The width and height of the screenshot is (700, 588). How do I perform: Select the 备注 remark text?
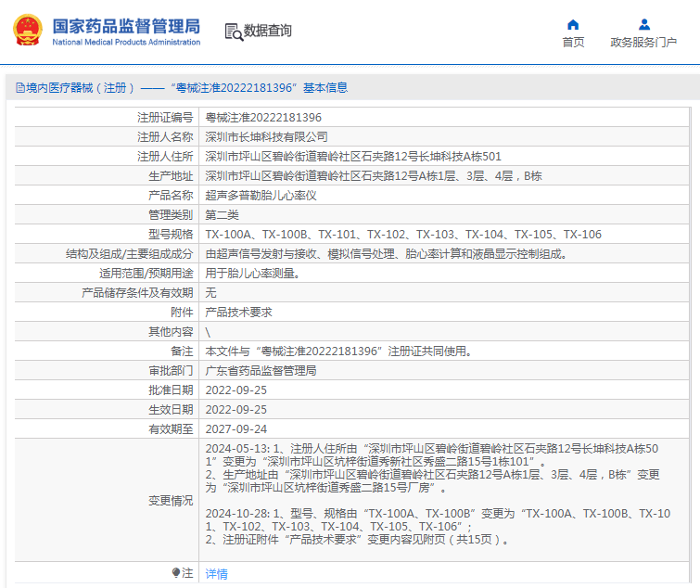coord(338,352)
